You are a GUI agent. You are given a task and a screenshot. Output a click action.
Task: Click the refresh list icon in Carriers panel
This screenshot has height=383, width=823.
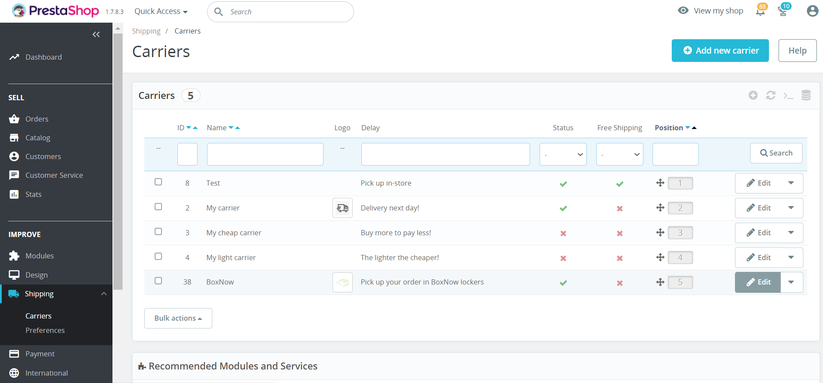[771, 95]
